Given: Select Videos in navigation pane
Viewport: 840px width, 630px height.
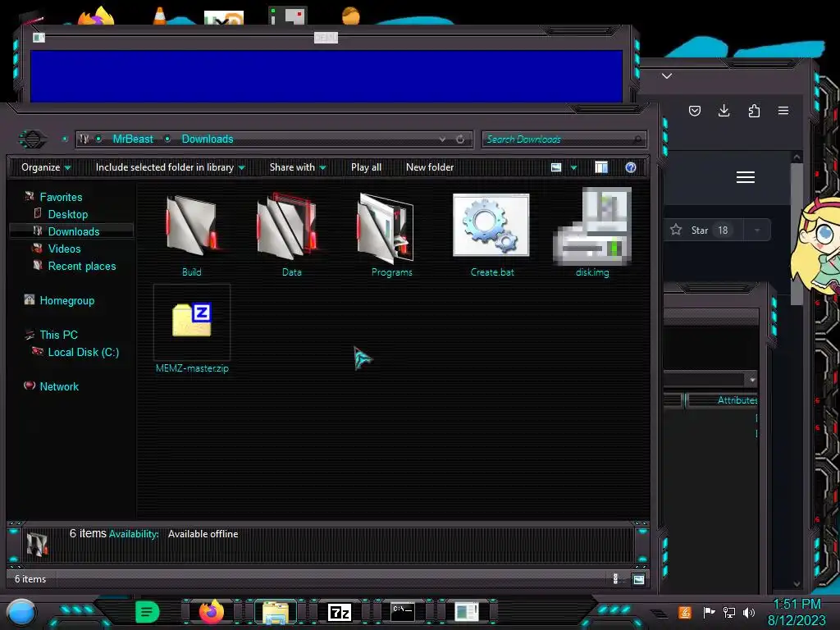Looking at the screenshot, I should tap(64, 249).
